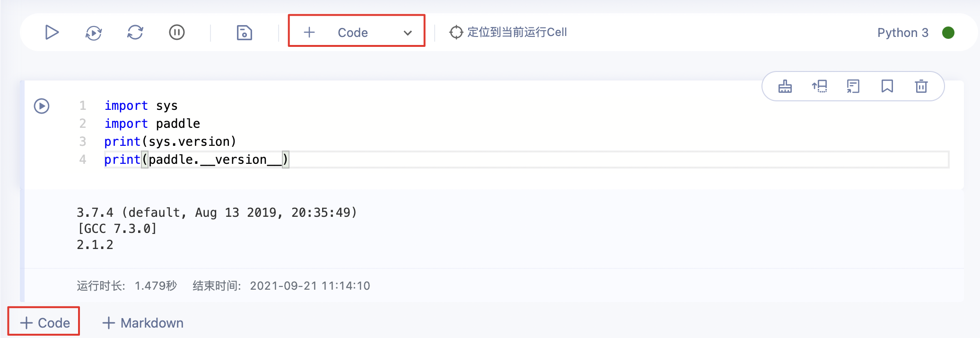
Task: Select the Code label in the toolbar
Action: (x=353, y=33)
